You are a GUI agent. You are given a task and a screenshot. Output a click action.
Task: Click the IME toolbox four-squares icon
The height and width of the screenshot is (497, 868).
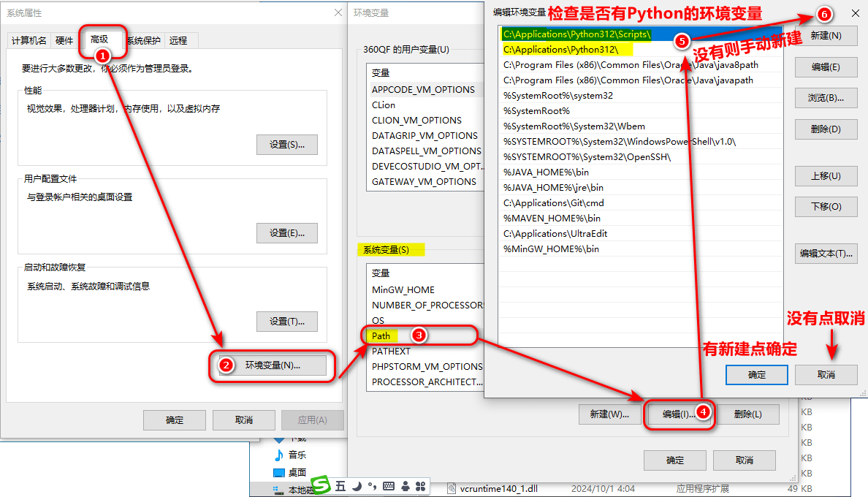point(420,486)
